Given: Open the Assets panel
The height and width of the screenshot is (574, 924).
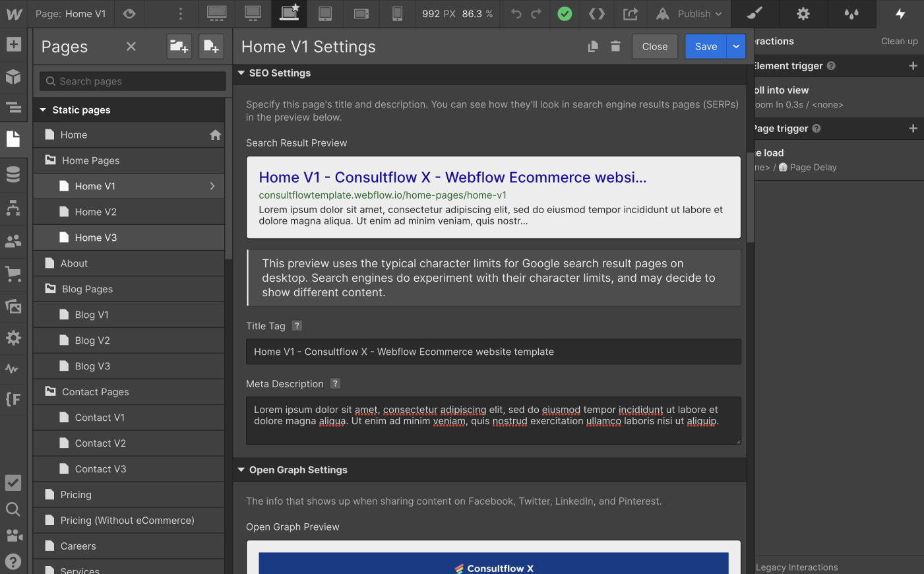Looking at the screenshot, I should click(x=13, y=305).
